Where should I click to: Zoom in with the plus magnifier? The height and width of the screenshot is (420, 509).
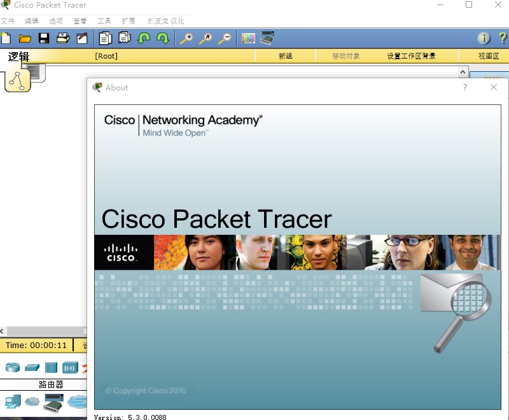click(186, 38)
